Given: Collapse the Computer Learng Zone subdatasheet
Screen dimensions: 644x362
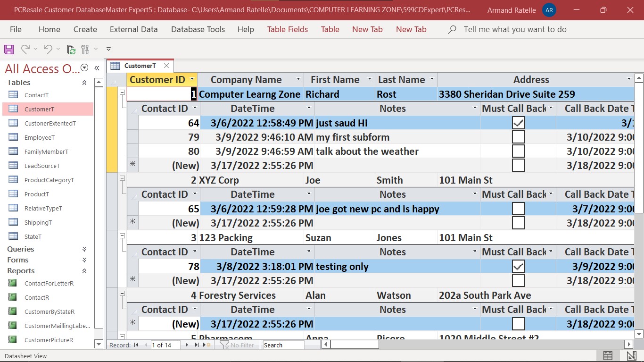Looking at the screenshot, I should click(122, 93).
